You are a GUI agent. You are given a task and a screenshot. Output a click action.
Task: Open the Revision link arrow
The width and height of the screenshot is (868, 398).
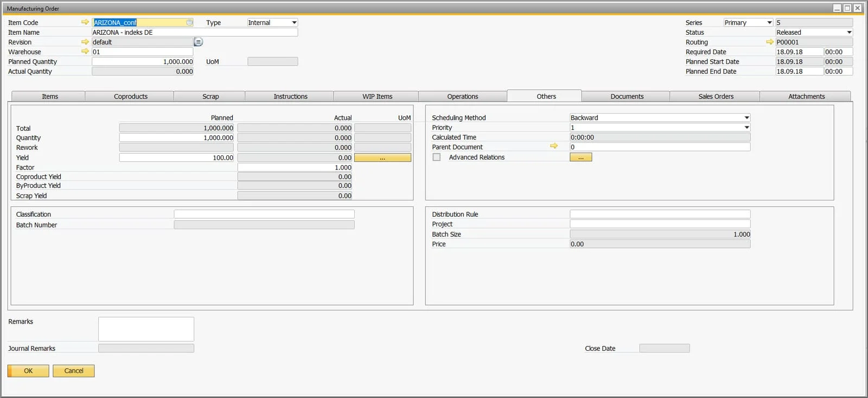point(85,42)
